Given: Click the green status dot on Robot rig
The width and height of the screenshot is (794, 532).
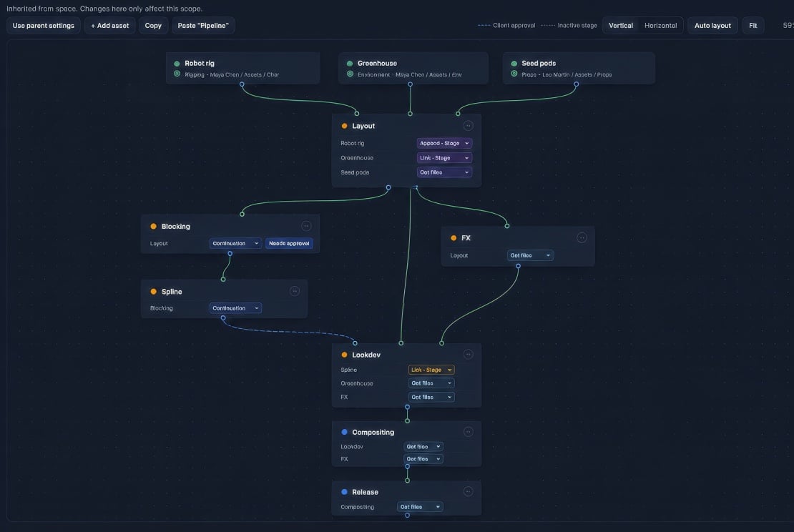Looking at the screenshot, I should coord(177,64).
